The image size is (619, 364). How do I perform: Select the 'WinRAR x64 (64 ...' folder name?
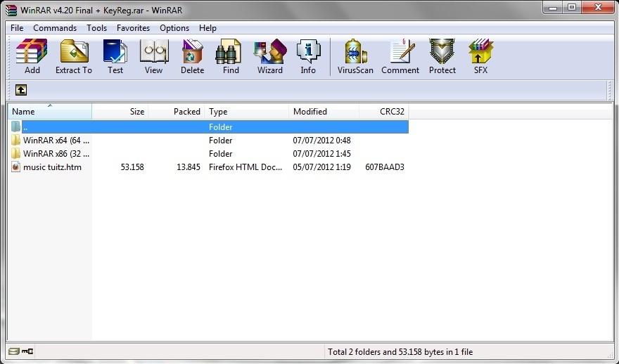56,141
